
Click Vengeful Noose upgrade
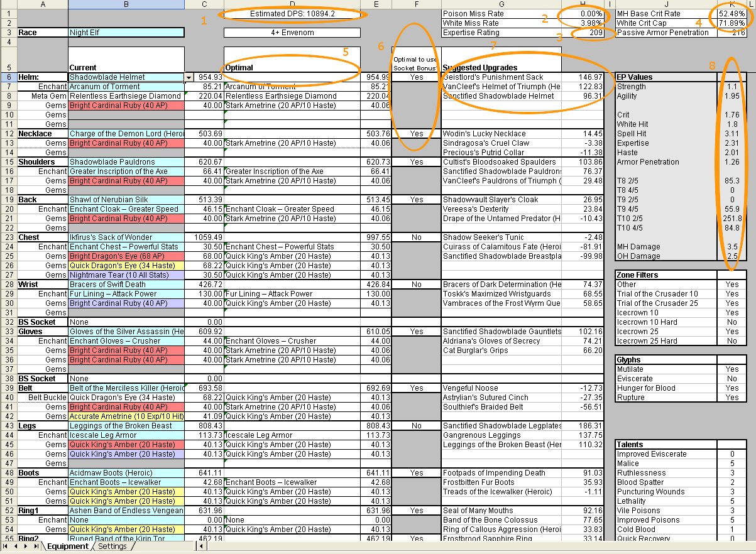pos(501,388)
